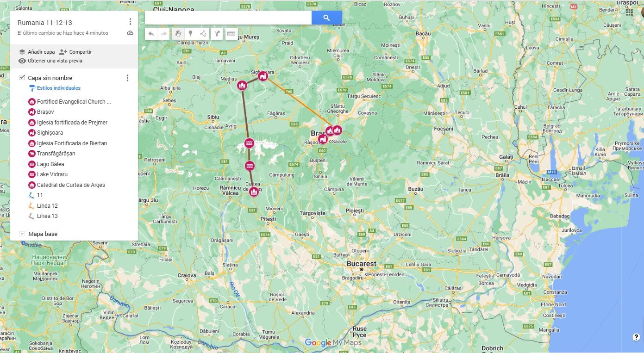Click Obtener una vista previa
This screenshot has height=353, width=644.
pos(50,61)
